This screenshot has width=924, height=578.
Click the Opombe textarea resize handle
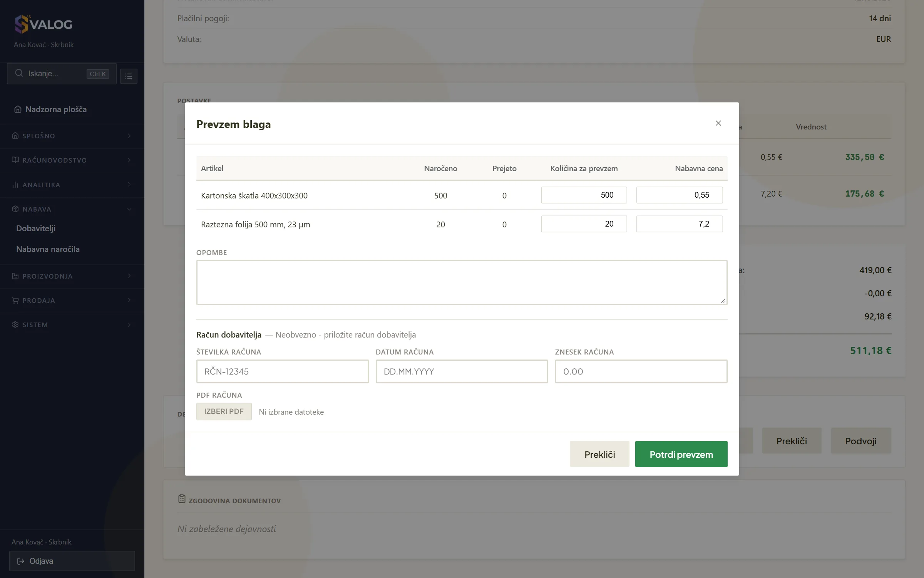[x=723, y=301]
